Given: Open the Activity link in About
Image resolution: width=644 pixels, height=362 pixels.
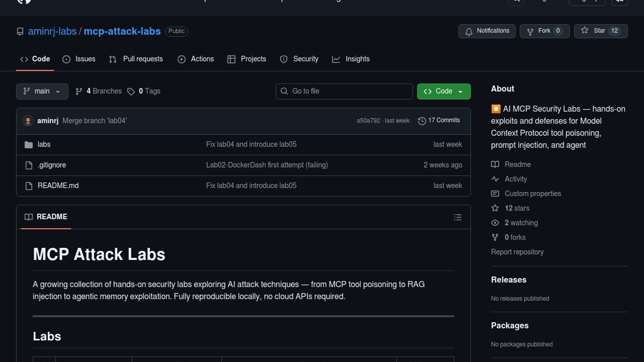Looking at the screenshot, I should [516, 179].
